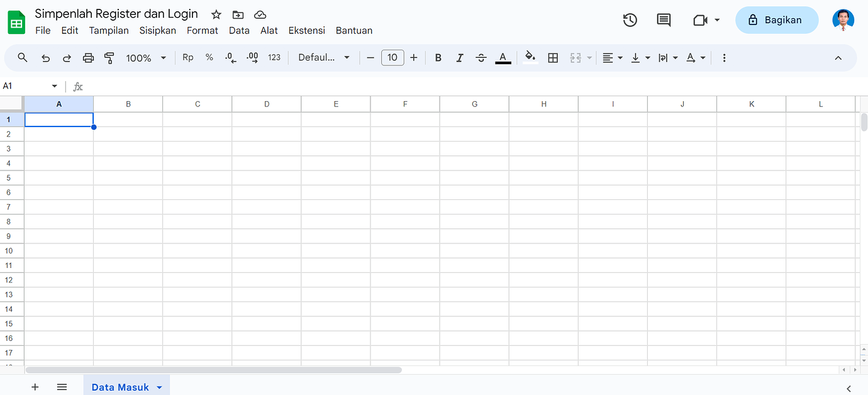The height and width of the screenshot is (395, 868).
Task: Decrease decimal places on selection
Action: [230, 57]
